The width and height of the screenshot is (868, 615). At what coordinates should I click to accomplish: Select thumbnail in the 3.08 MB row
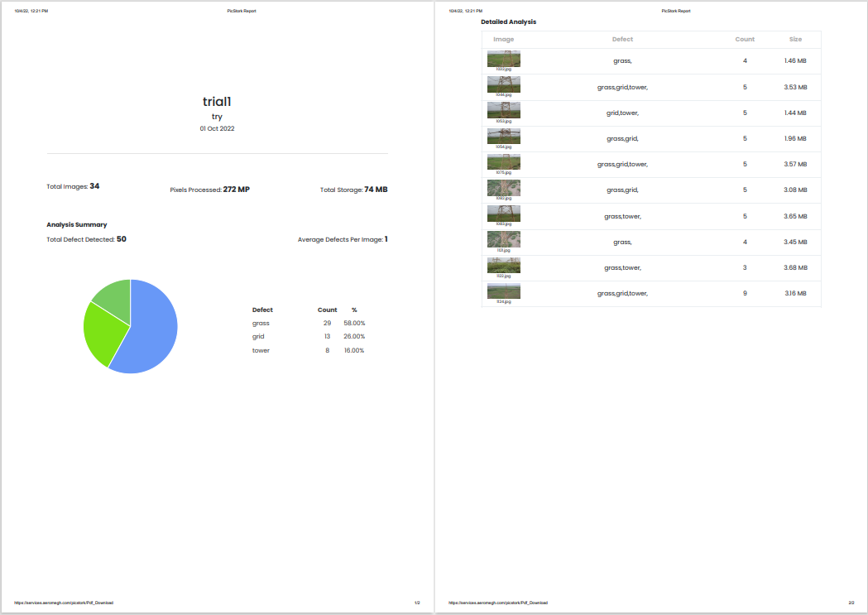click(503, 188)
